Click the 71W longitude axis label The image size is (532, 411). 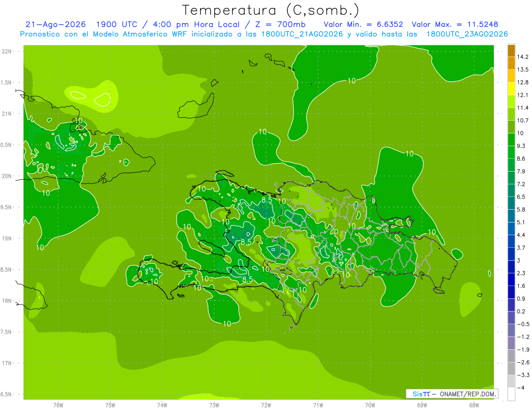pyautogui.click(x=318, y=405)
